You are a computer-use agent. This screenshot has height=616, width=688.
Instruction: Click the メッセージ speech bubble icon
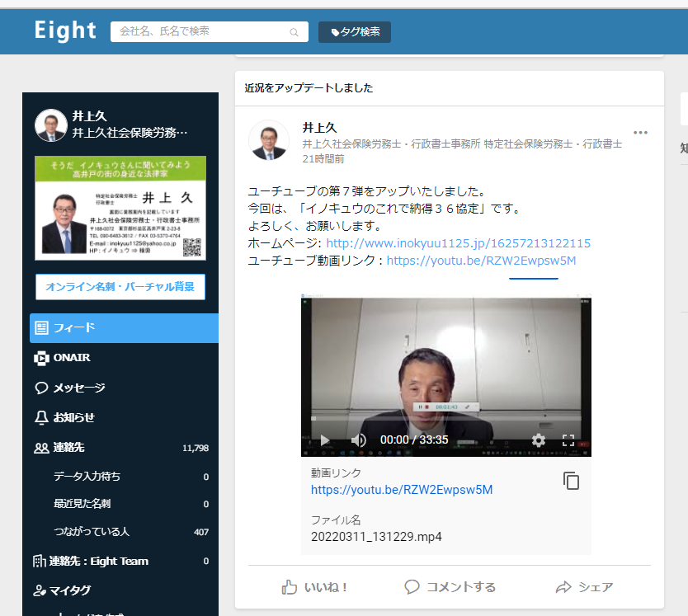click(41, 388)
